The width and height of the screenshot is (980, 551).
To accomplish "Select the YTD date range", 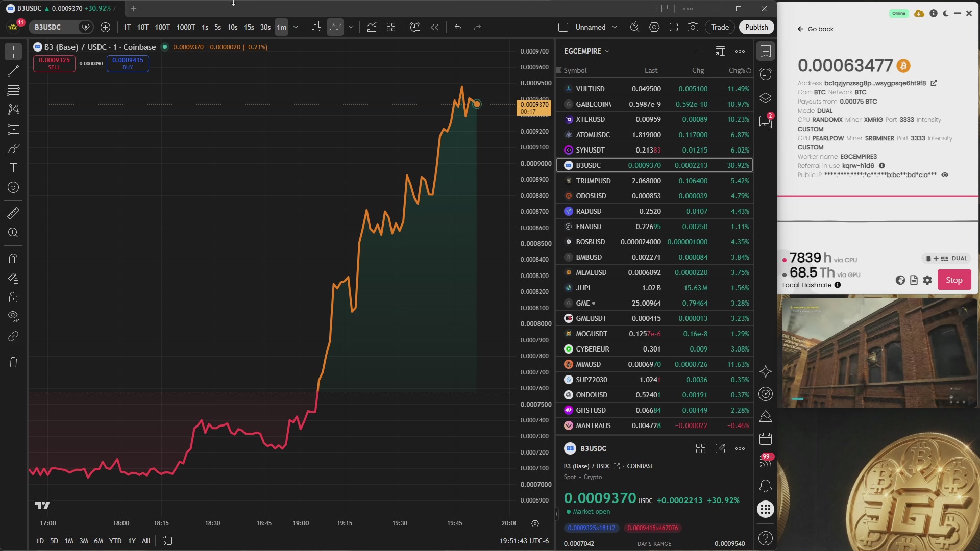I will tap(115, 541).
